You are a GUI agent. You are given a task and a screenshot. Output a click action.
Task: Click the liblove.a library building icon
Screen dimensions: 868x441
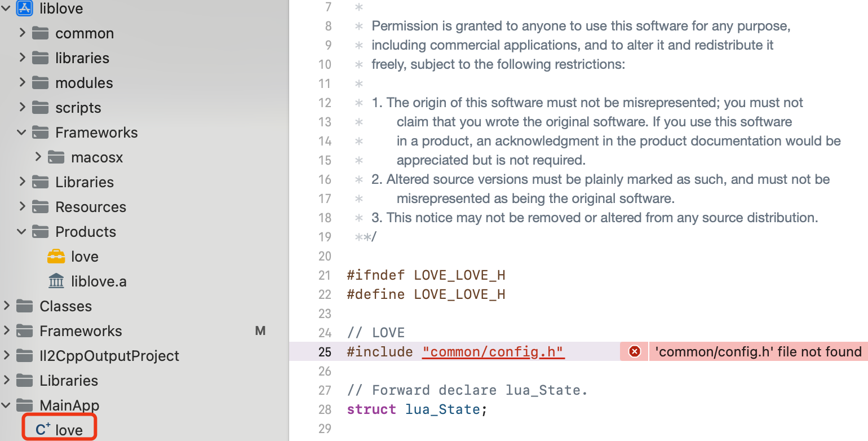[56, 281]
